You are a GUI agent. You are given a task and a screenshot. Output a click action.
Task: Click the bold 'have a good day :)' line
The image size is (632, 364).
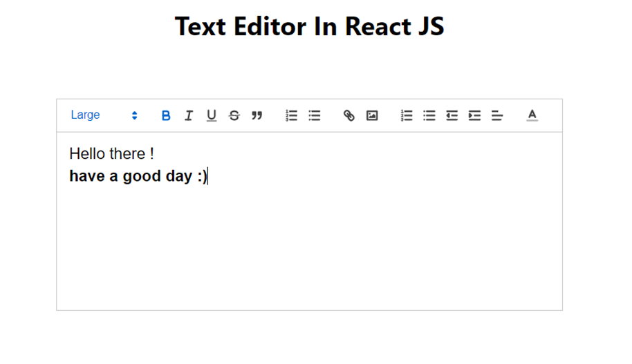click(x=138, y=176)
